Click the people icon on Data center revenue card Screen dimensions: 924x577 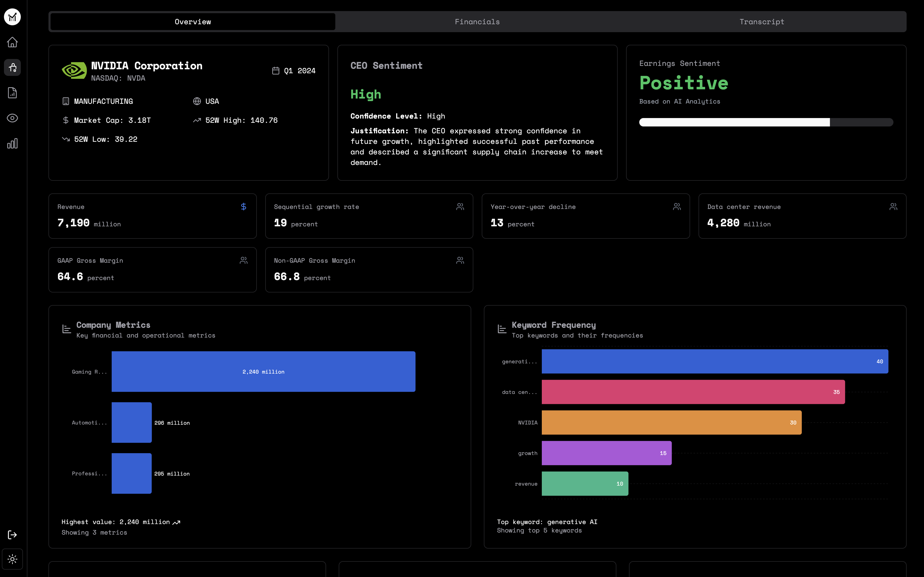[893, 207]
